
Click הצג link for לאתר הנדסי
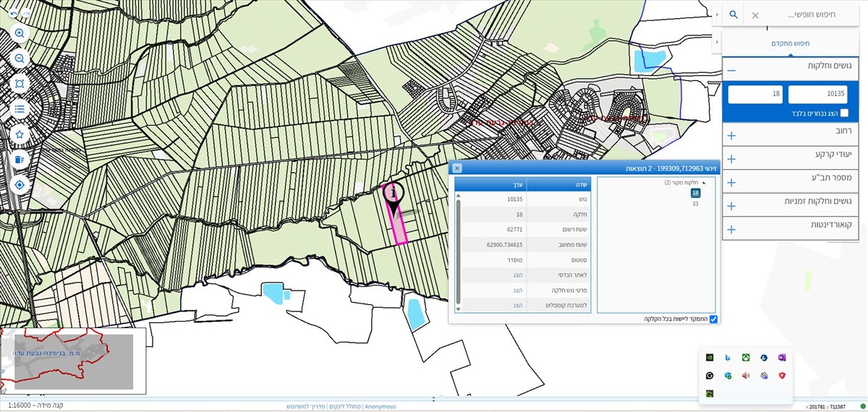517,275
